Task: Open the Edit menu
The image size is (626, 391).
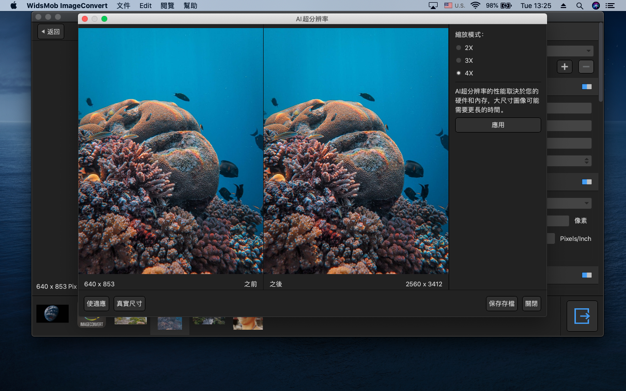Action: pos(145,6)
